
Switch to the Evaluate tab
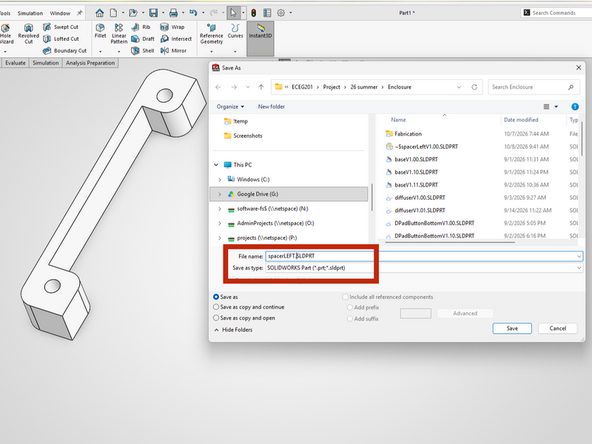(x=15, y=63)
